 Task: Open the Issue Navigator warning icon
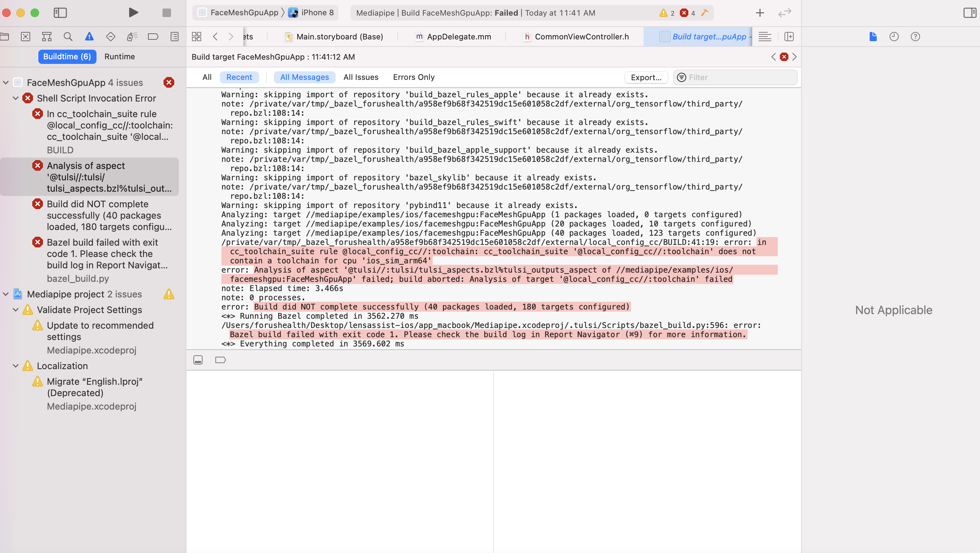click(x=89, y=37)
